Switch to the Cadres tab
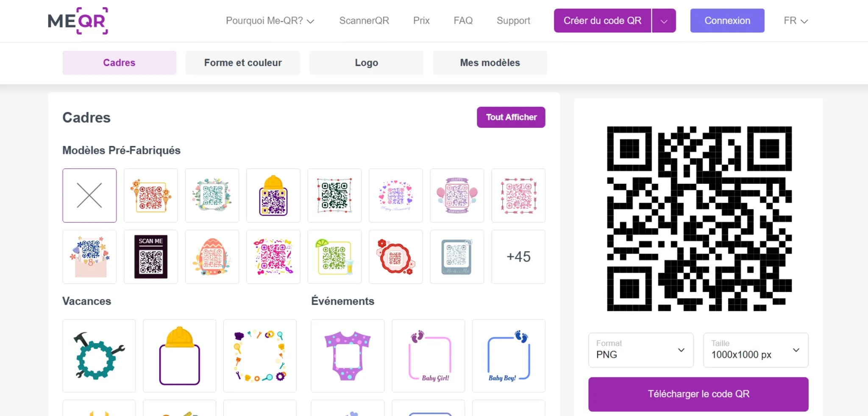Viewport: 868px width, 416px height. [120, 63]
